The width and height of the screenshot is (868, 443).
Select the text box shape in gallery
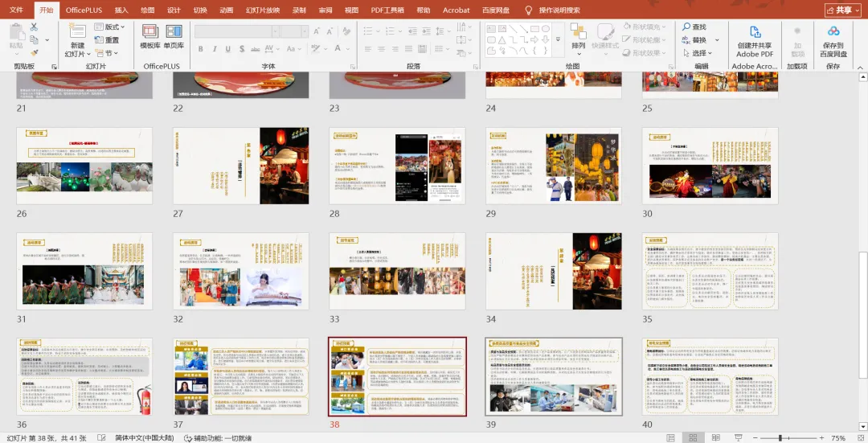point(491,29)
